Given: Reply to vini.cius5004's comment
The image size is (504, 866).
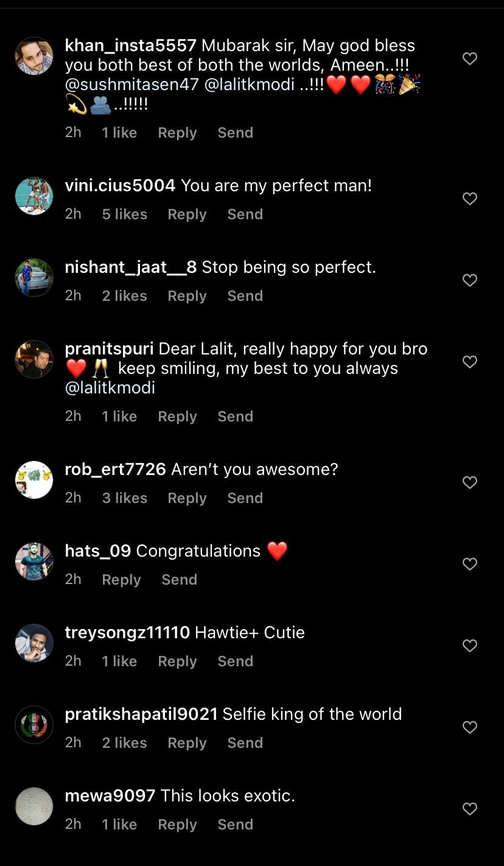Looking at the screenshot, I should [187, 214].
